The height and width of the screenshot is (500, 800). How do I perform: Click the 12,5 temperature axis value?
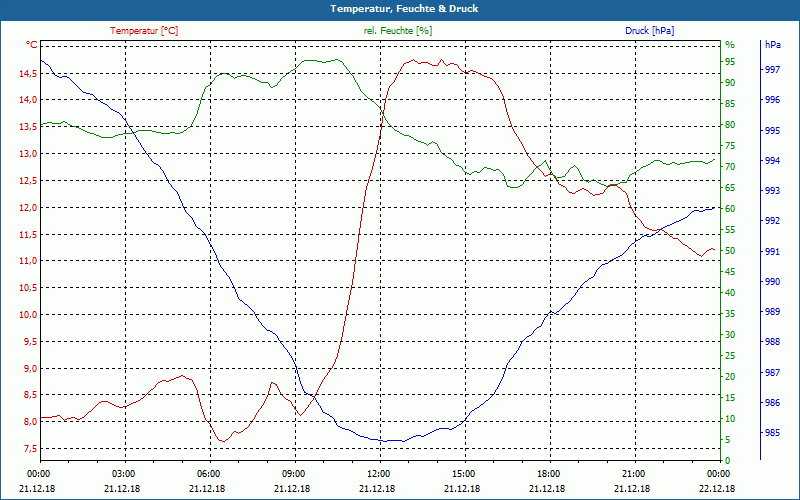pyautogui.click(x=28, y=181)
